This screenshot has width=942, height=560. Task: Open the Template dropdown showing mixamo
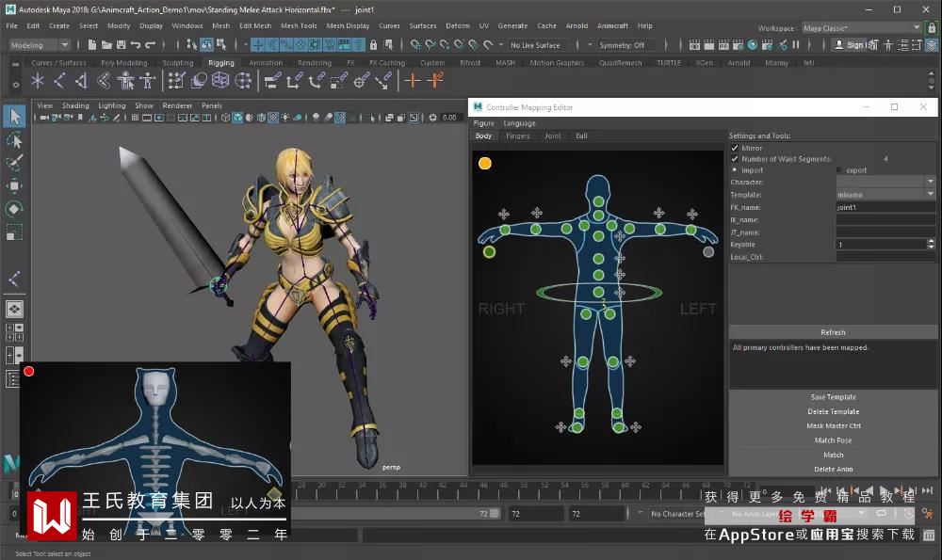[885, 194]
